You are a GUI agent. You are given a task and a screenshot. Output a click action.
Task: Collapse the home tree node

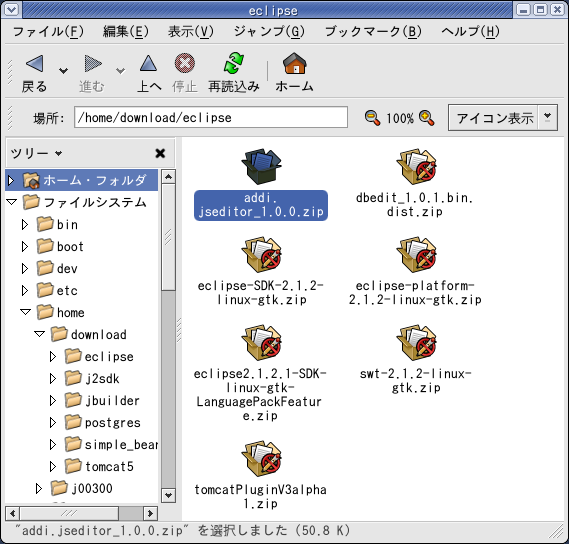click(x=25, y=312)
